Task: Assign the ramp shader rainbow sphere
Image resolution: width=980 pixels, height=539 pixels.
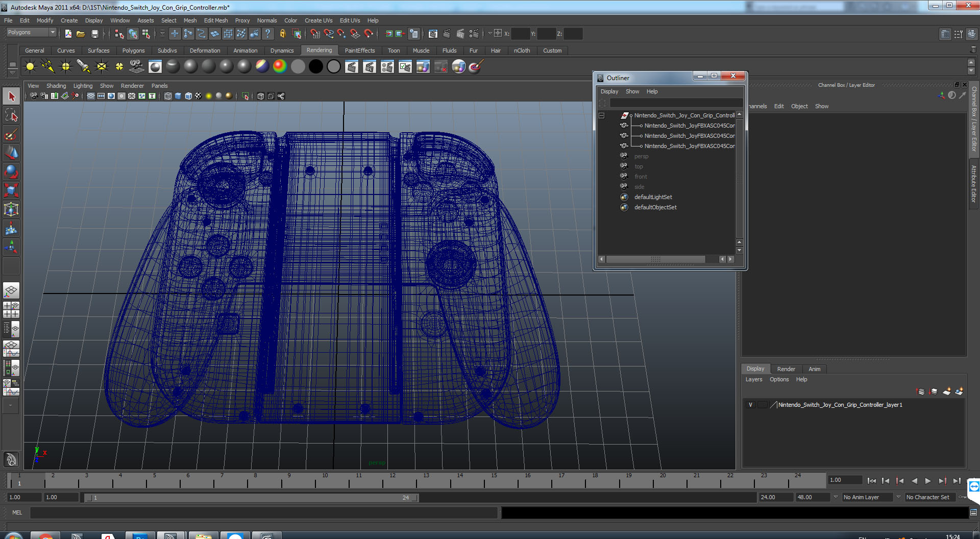Action: click(x=280, y=66)
